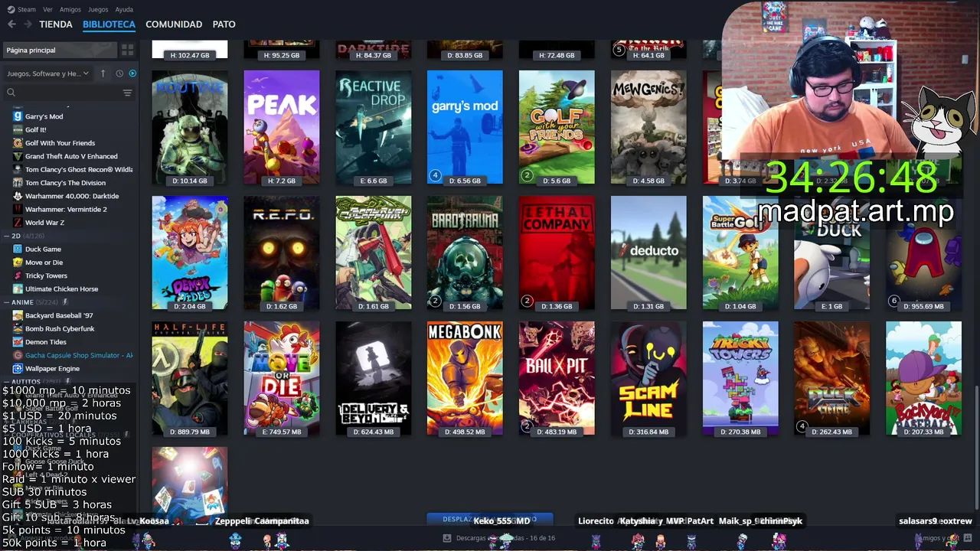Click the Página principal button
This screenshot has height=551, width=980.
[60, 50]
